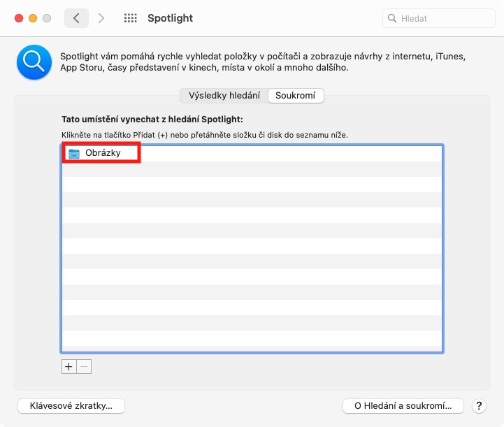Click the Obrázky folder icon

74,154
